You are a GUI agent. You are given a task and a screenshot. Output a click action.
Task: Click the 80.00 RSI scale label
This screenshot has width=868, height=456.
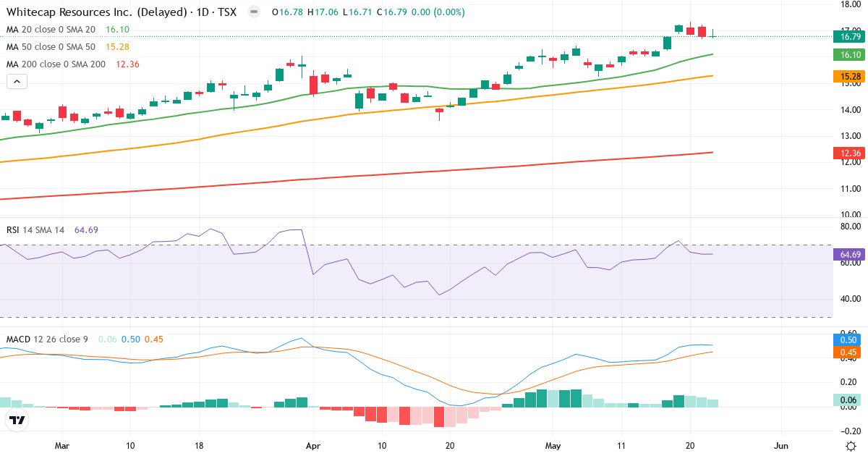pyautogui.click(x=850, y=227)
